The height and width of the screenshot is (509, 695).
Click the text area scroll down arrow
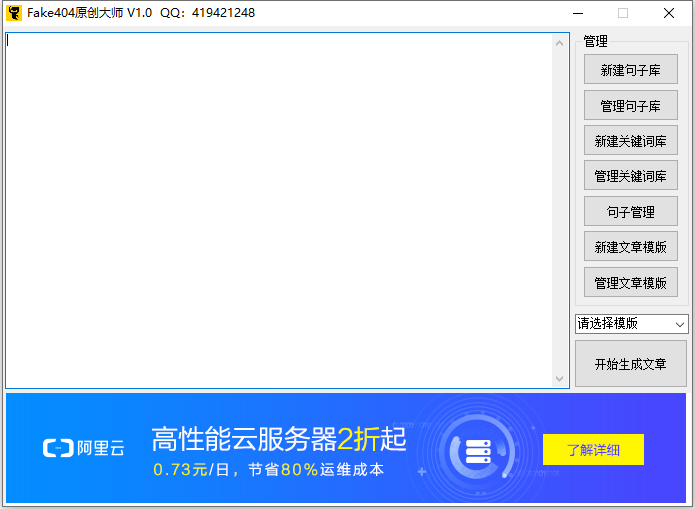pyautogui.click(x=559, y=379)
